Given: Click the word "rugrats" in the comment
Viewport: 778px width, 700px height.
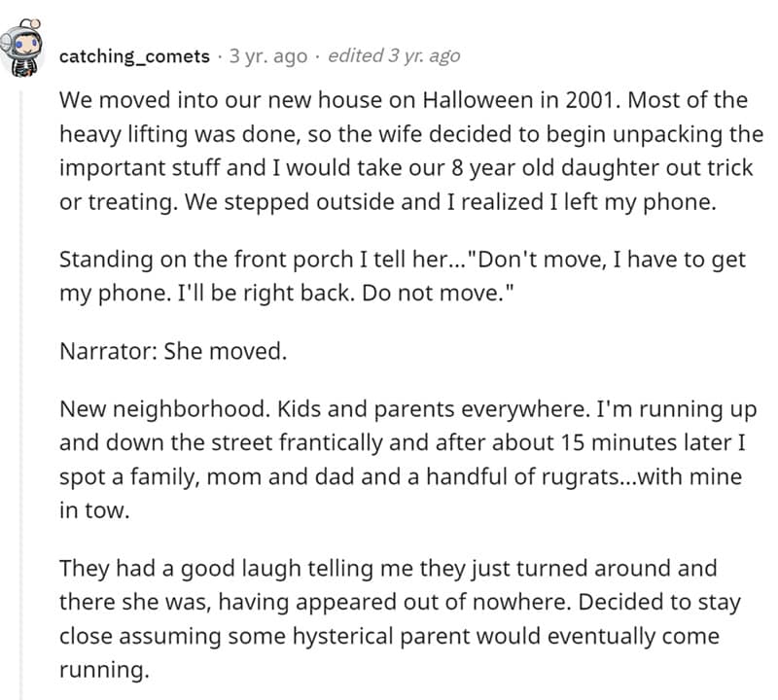Looking at the screenshot, I should coord(563,478).
